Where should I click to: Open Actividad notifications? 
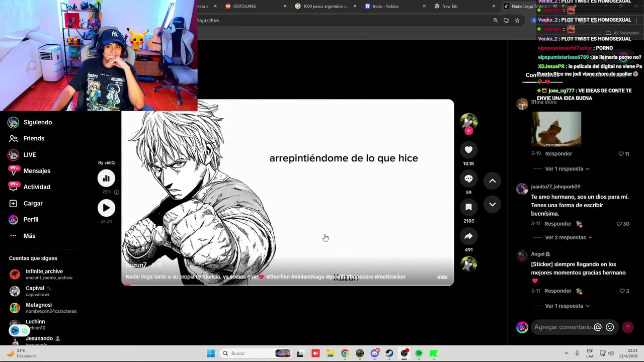[x=37, y=187]
